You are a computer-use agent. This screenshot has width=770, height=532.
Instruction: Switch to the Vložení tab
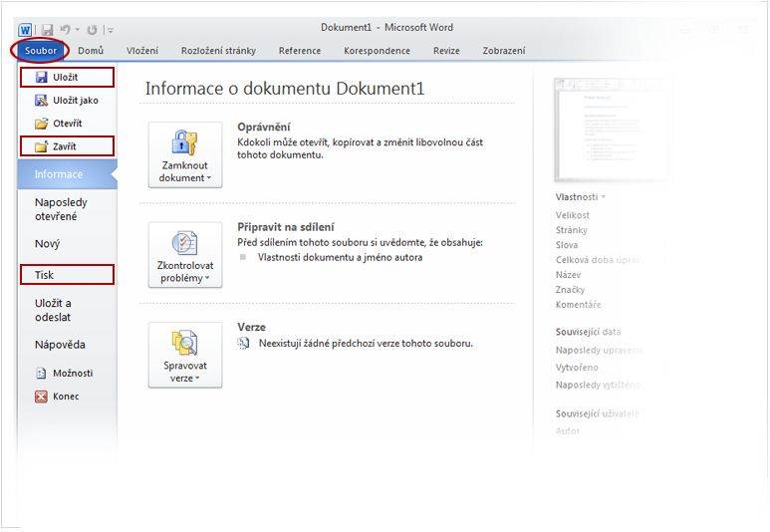point(142,50)
